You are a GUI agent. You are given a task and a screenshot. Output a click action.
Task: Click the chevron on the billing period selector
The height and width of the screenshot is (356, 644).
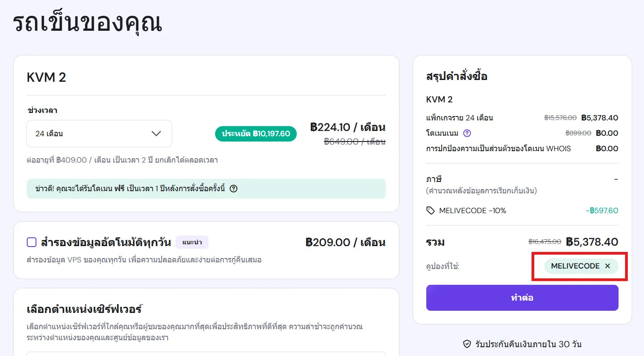(156, 133)
